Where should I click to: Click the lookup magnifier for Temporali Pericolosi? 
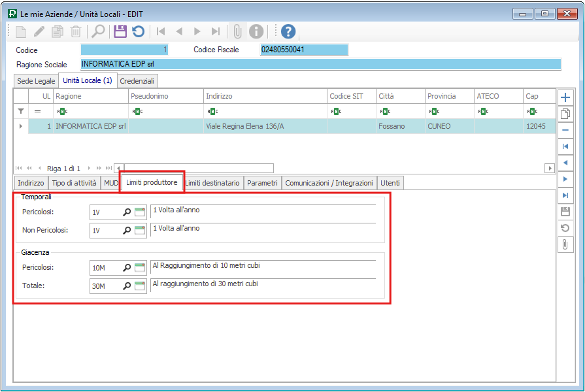[x=127, y=212]
